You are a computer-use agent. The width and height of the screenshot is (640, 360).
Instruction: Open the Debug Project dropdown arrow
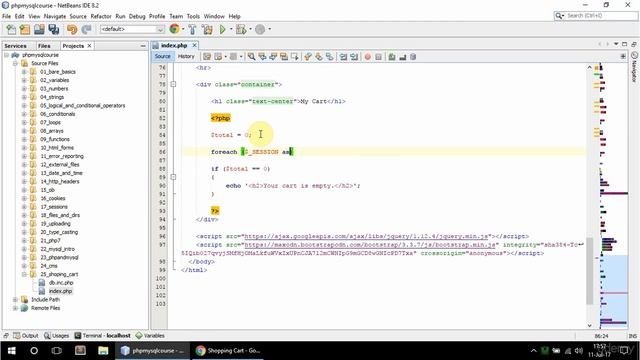click(250, 29)
